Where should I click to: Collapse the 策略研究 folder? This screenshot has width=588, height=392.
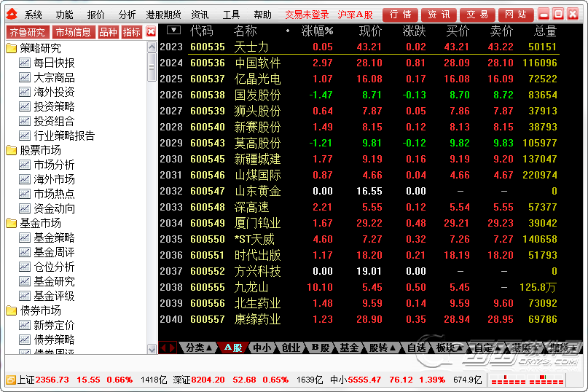[x=11, y=48]
